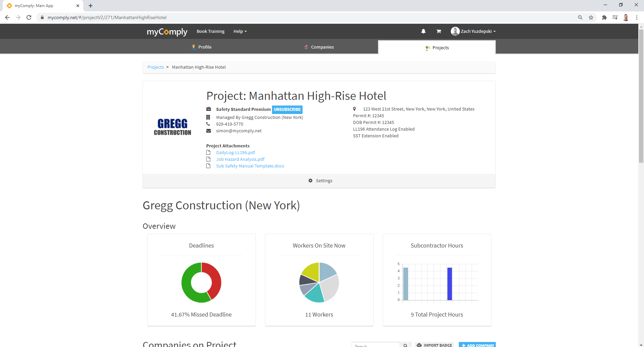Open Job Hazard Analysis.pdf attachment

(x=240, y=159)
